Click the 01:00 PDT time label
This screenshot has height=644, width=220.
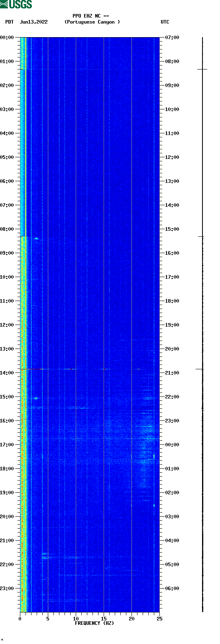(7, 61)
